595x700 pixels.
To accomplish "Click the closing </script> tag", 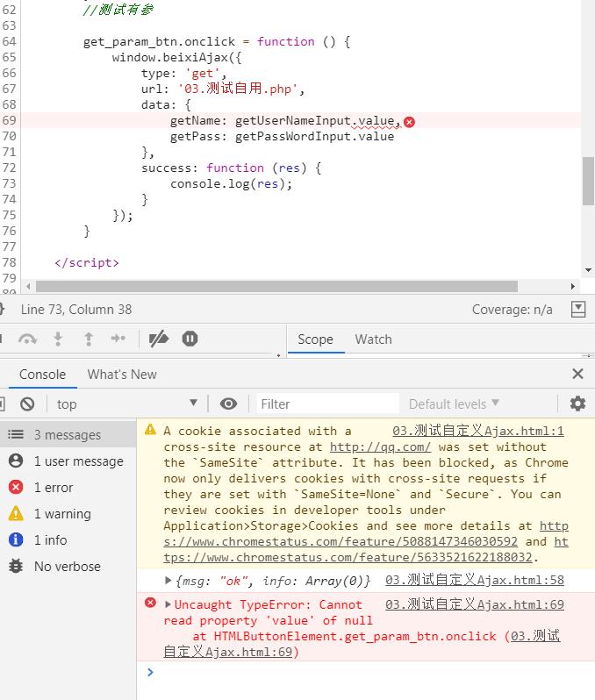I will pos(87,262).
